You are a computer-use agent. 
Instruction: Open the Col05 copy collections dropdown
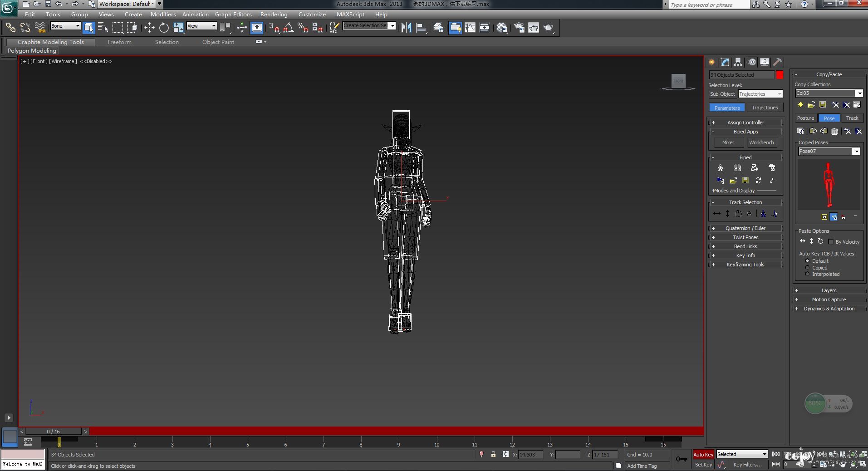click(829, 93)
